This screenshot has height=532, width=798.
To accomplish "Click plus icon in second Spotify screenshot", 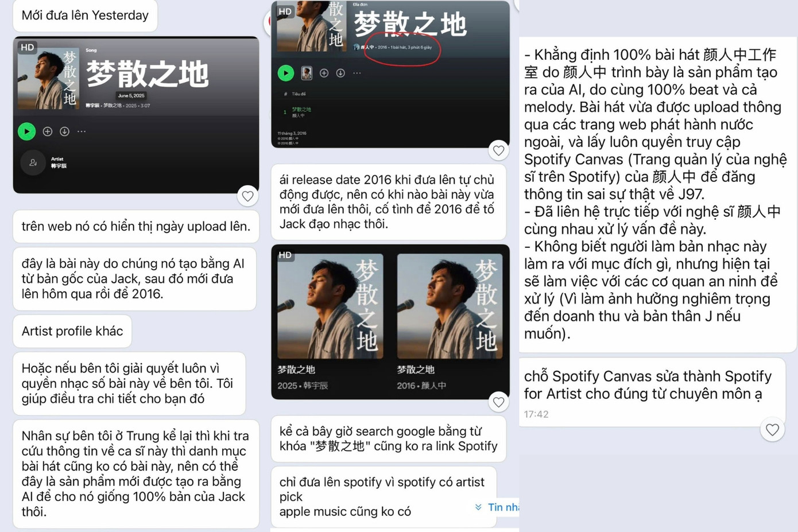I will (324, 73).
